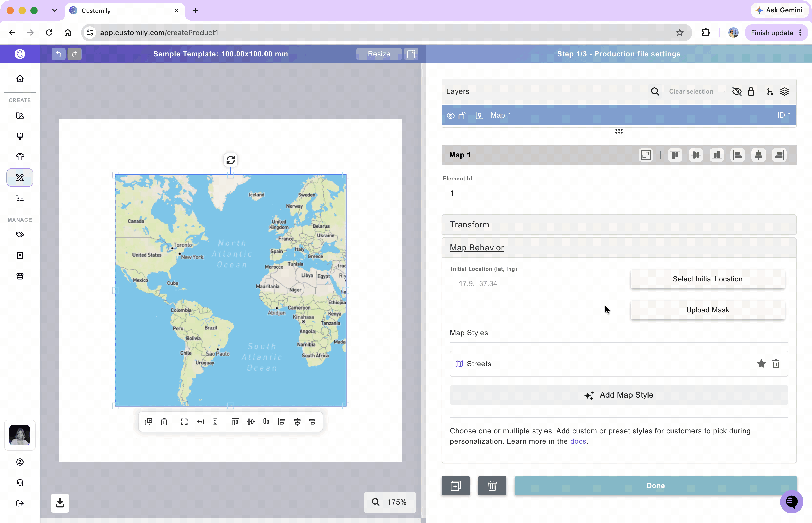812x523 pixels.
Task: Click the Upload Mask button
Action: [707, 310]
